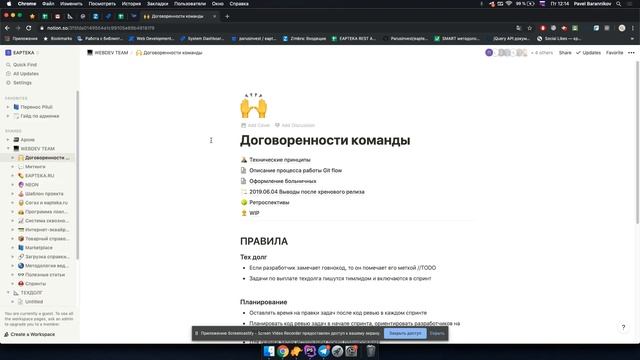Open Finder from the Dock
Viewport: 640px width, 360px height.
[269, 351]
